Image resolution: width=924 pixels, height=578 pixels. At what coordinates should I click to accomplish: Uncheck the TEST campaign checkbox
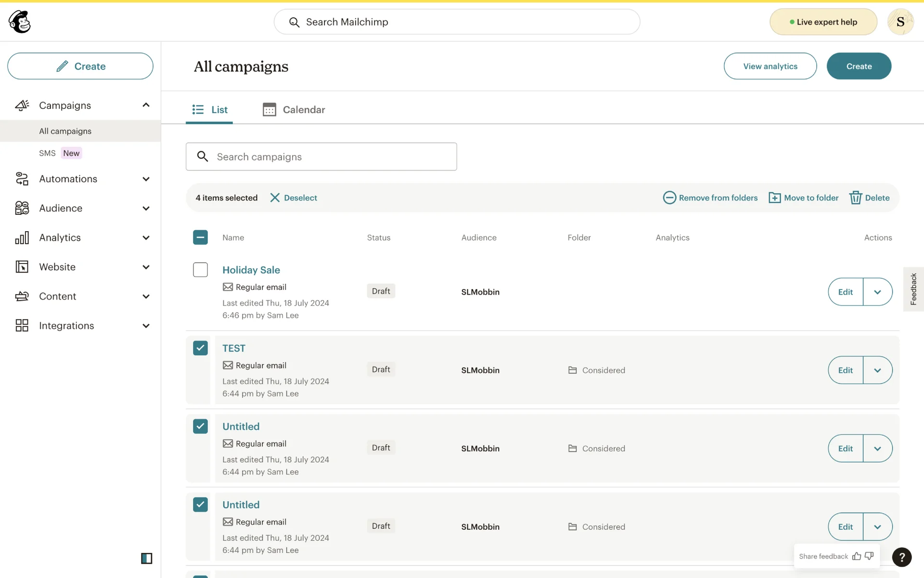tap(200, 348)
